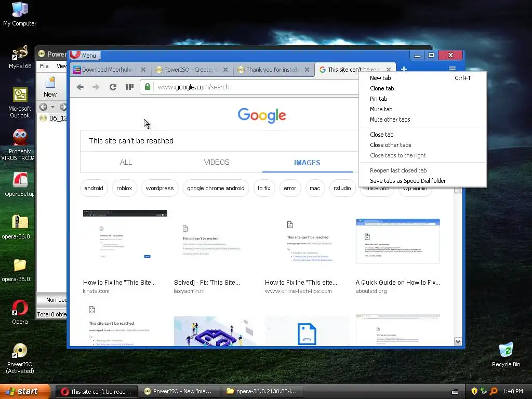Image resolution: width=532 pixels, height=399 pixels.
Task: Open My Computer desktop icon
Action: point(20,14)
